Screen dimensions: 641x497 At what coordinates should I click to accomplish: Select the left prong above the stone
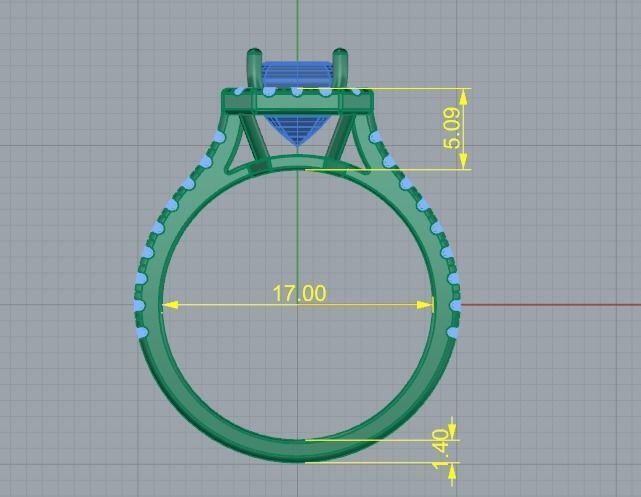point(255,69)
